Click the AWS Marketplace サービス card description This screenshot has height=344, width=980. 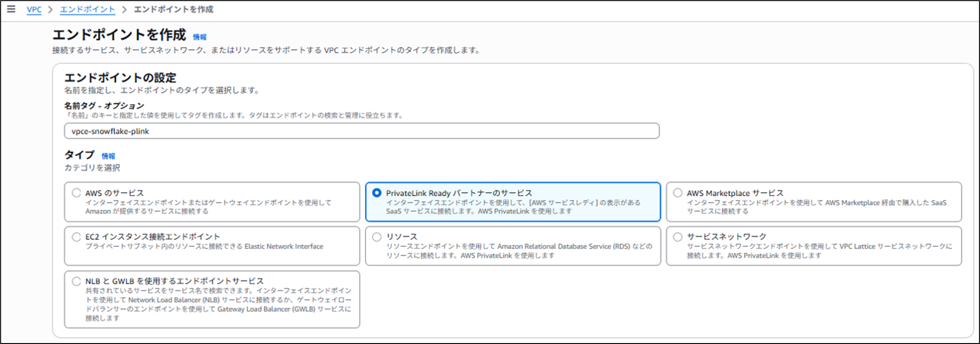click(817, 207)
